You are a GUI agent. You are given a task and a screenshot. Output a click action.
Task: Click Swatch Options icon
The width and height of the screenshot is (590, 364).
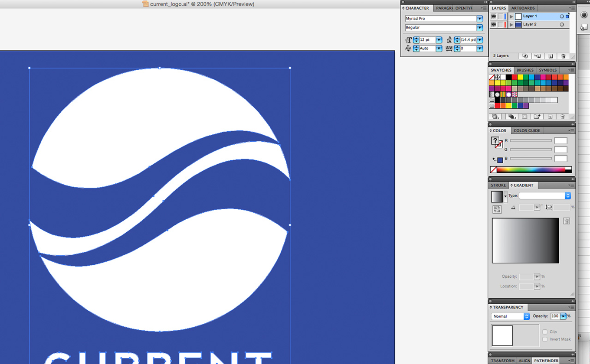click(x=524, y=117)
